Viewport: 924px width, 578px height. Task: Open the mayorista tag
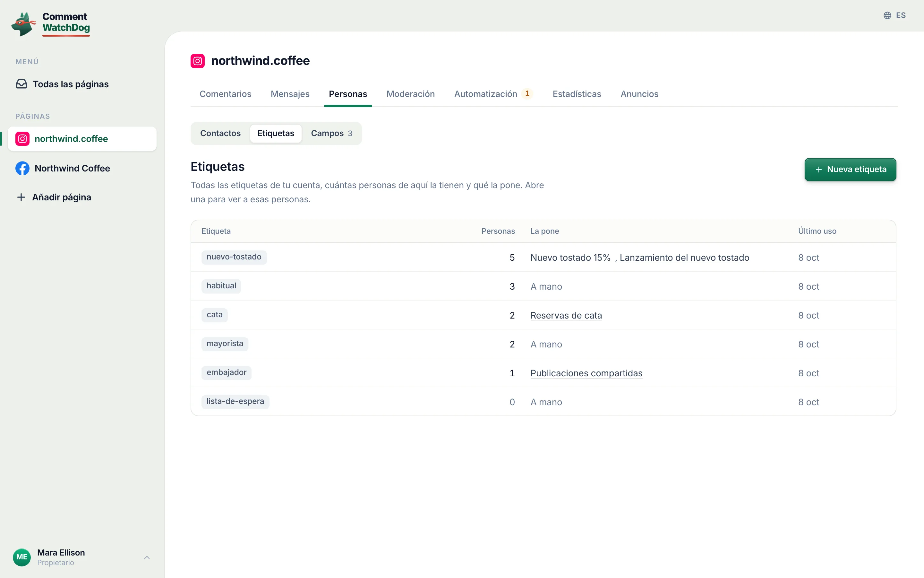(225, 344)
